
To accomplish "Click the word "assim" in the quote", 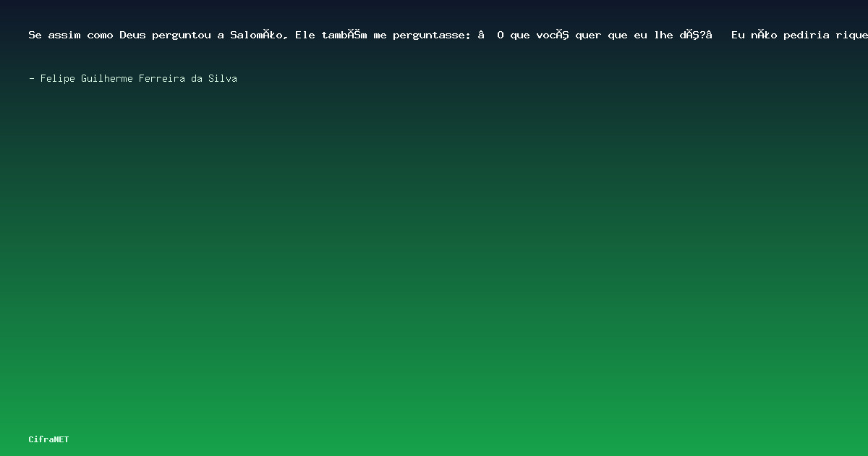I will coord(64,35).
